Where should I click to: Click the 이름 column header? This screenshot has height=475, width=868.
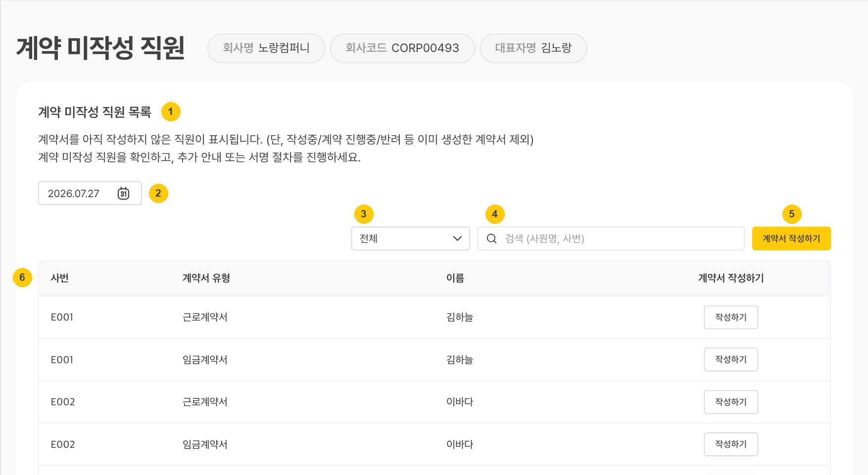455,278
